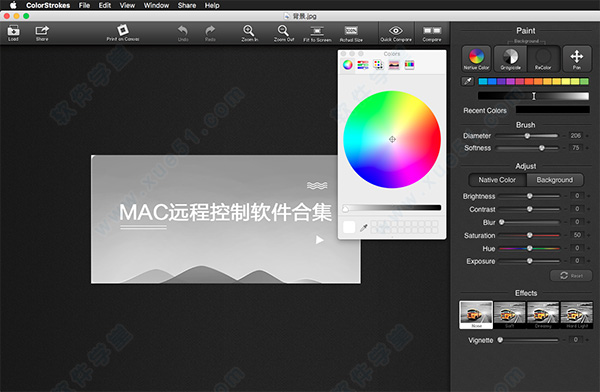The image size is (600, 392).
Task: Open the File menu
Action: coord(84,5)
